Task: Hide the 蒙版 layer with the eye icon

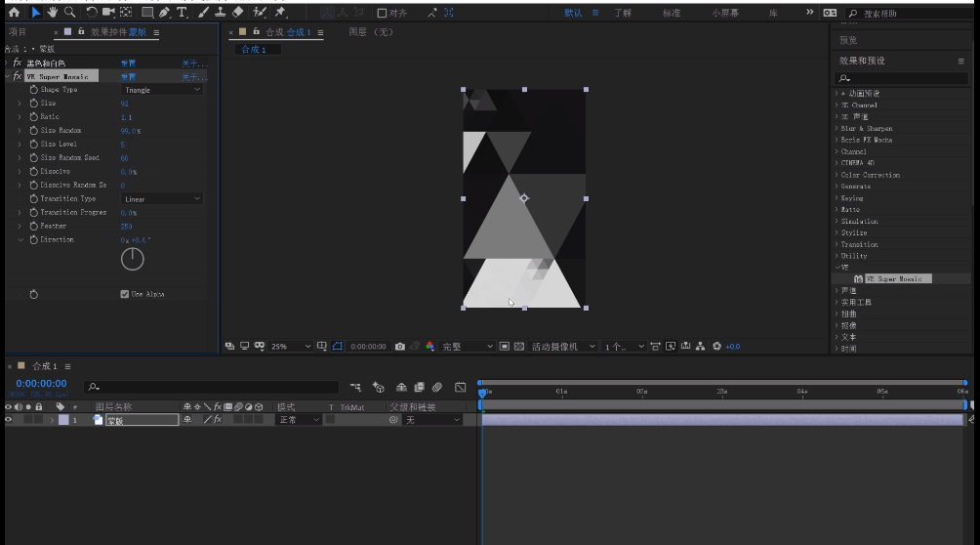Action: pos(9,420)
